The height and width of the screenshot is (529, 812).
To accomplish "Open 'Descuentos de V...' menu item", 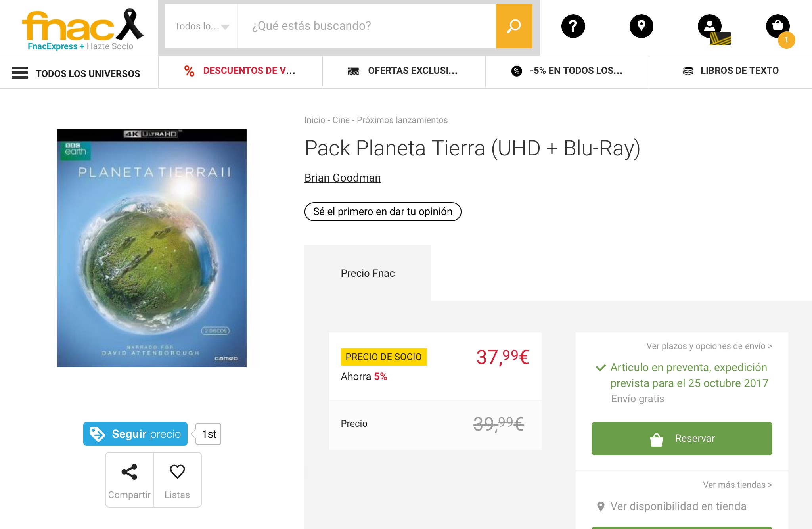I will tap(240, 71).
